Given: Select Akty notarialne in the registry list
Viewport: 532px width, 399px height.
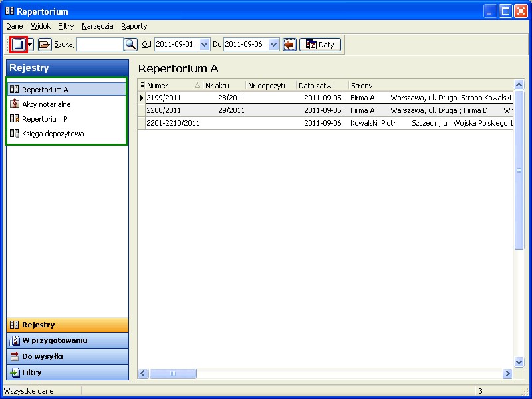Looking at the screenshot, I should (46, 104).
